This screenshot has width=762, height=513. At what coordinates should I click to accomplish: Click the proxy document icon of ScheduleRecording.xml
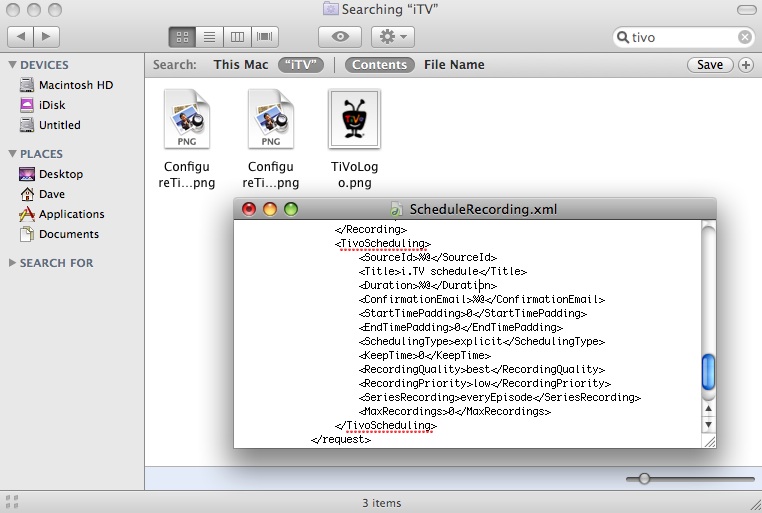click(396, 209)
